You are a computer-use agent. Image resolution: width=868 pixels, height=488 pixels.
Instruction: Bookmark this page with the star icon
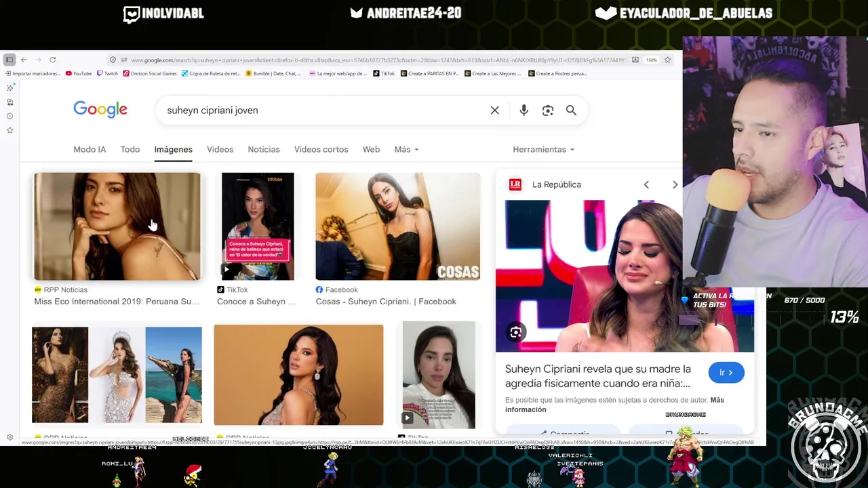(667, 60)
